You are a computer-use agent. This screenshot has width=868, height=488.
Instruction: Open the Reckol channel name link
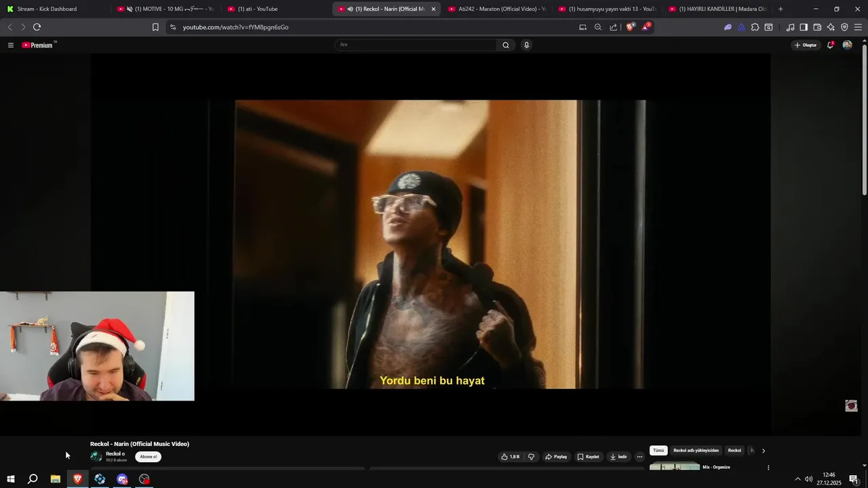tap(114, 453)
